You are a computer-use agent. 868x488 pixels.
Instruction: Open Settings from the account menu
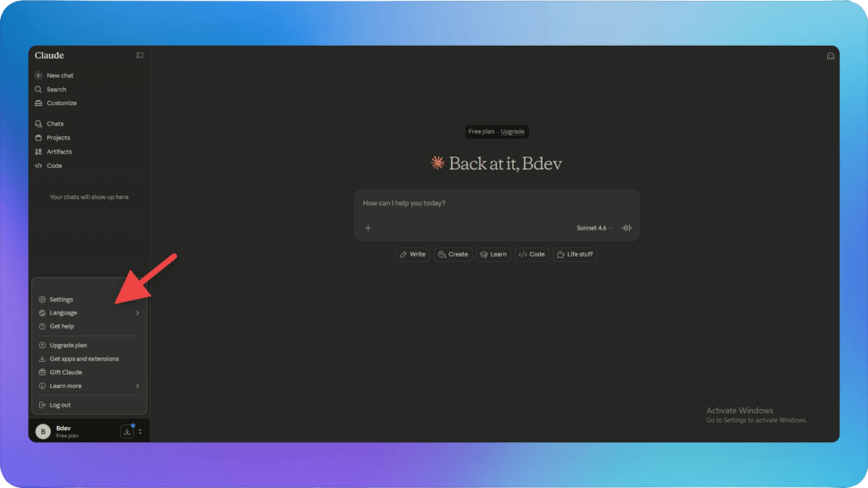88,299
